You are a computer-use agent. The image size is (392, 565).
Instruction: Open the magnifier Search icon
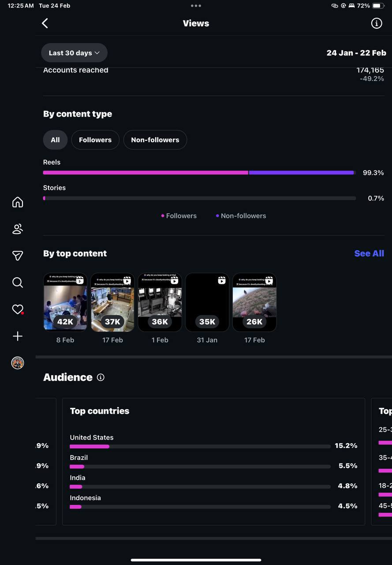coord(18,282)
